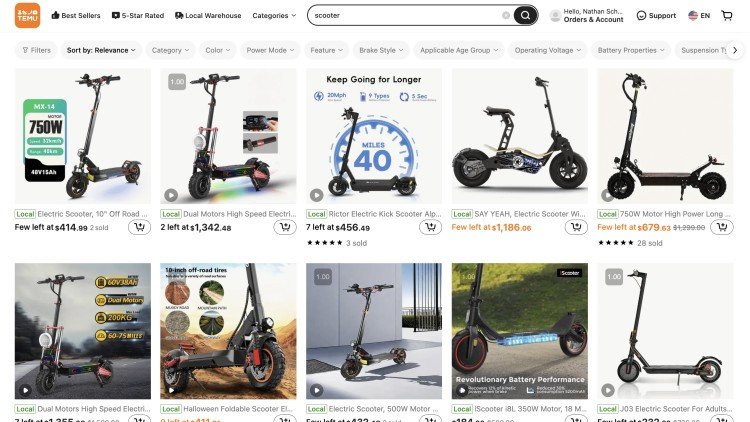The height and width of the screenshot is (422, 750).
Task: Open the Filters panel
Action: 36,50
